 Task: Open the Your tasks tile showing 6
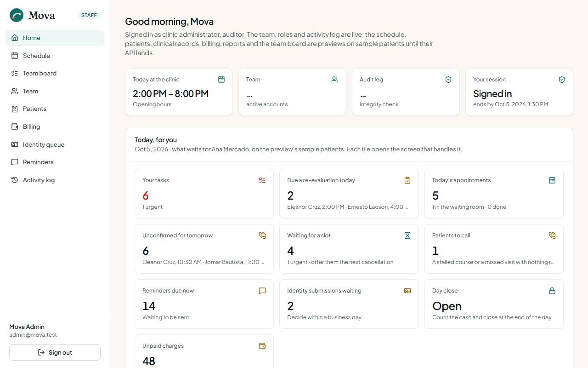pos(204,194)
